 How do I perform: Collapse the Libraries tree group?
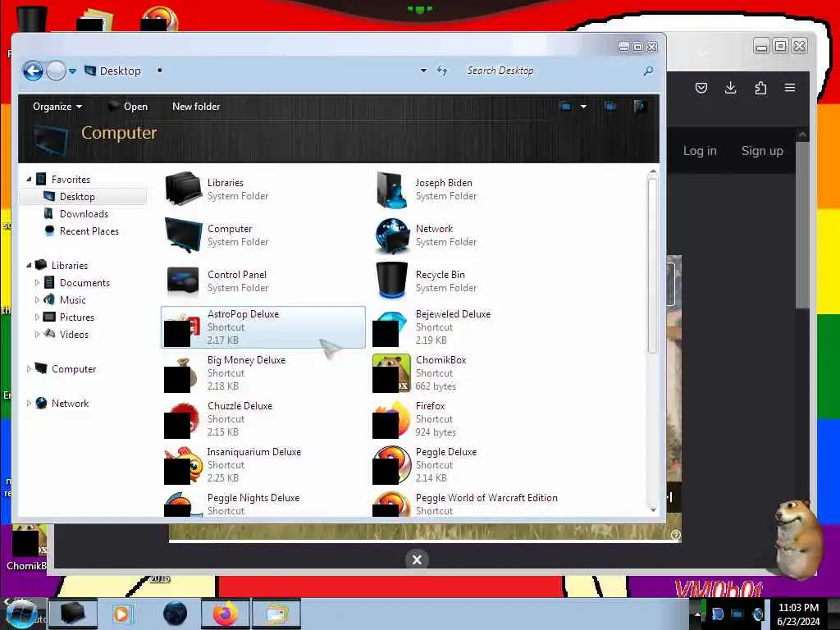click(x=29, y=266)
